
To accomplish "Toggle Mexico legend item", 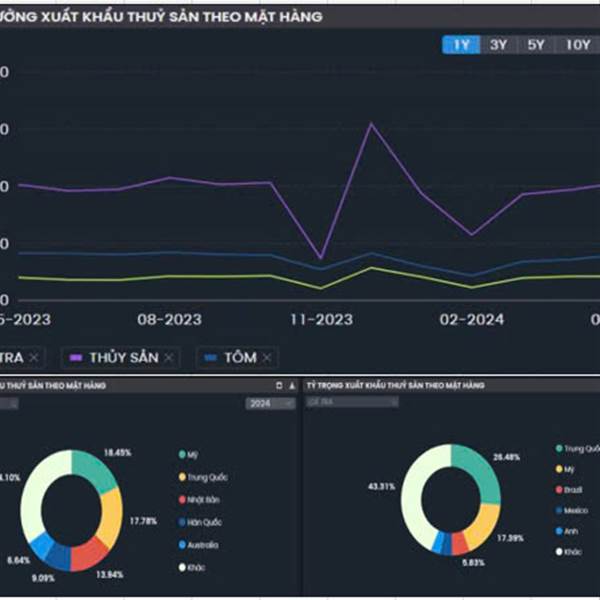I will 572,510.
